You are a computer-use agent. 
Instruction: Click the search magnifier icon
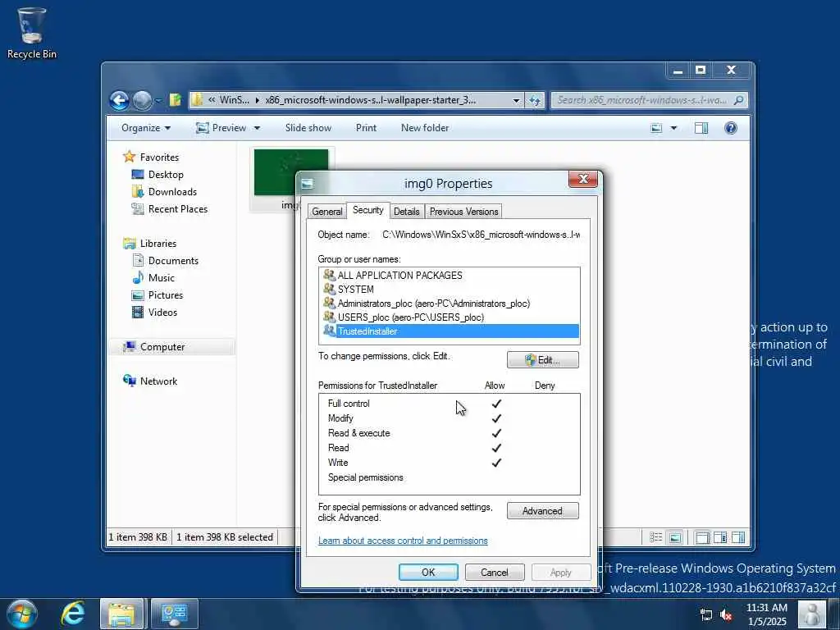[739, 100]
